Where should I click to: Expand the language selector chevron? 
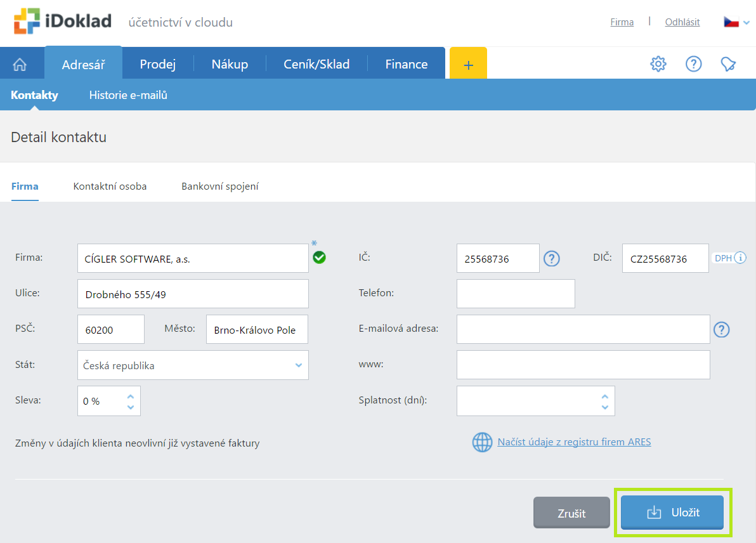pos(746,23)
